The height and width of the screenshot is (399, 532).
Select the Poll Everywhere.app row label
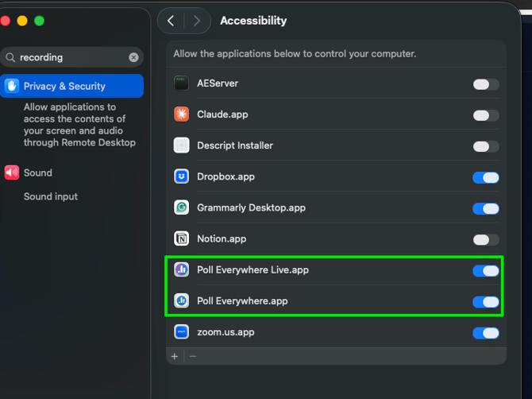243,301
